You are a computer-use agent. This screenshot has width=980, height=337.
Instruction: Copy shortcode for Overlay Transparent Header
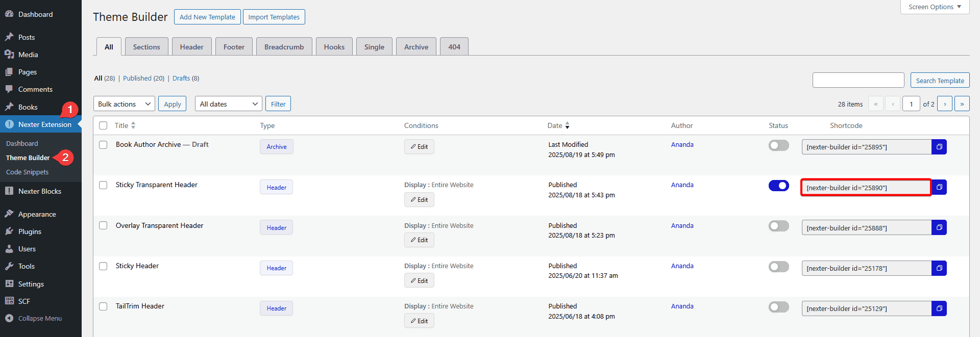coord(939,227)
